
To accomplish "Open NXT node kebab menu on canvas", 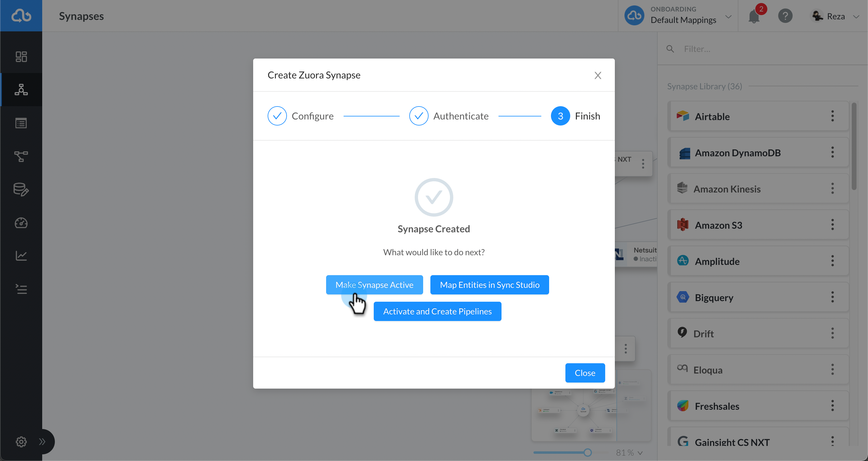I will pos(643,163).
